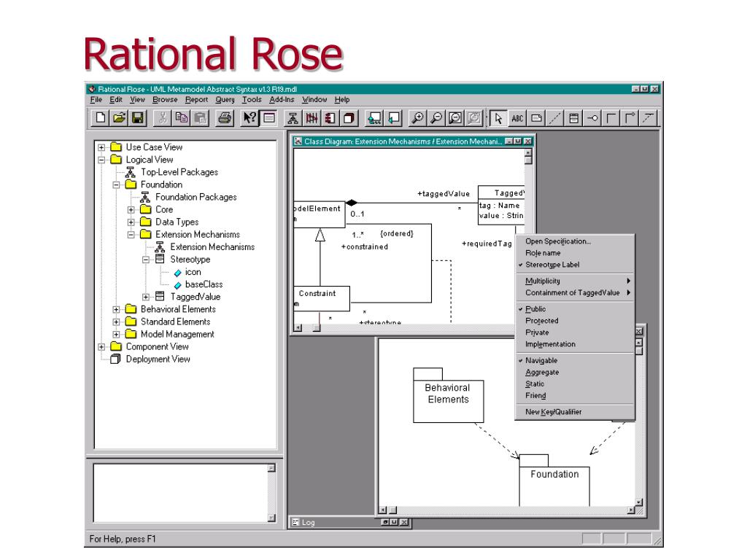The height and width of the screenshot is (560, 747).
Task: Select the Class tool in toolbox
Action: [x=573, y=118]
